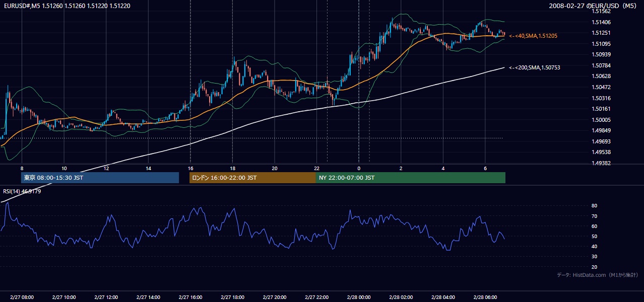
Task: Click hour label 14 under price chart
Action: (148, 168)
